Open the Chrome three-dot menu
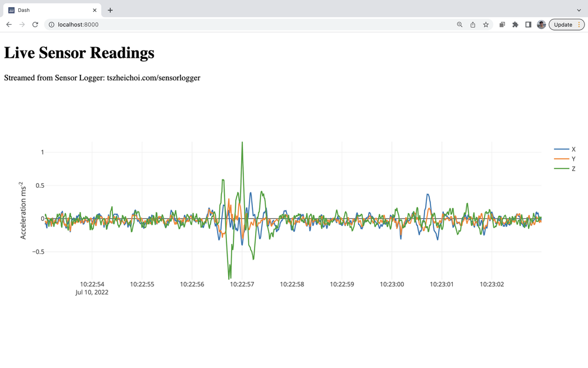This screenshot has height=368, width=588. click(x=579, y=25)
